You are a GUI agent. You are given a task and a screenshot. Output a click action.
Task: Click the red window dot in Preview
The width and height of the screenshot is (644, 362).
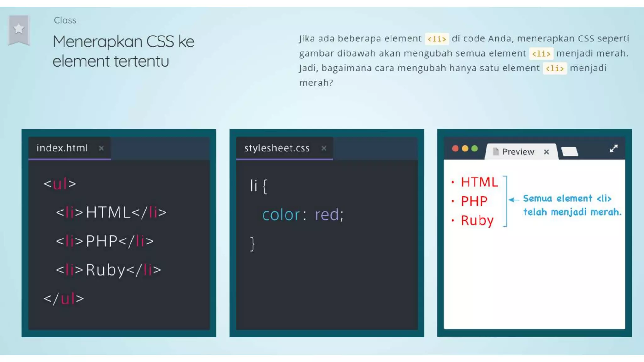coord(455,148)
